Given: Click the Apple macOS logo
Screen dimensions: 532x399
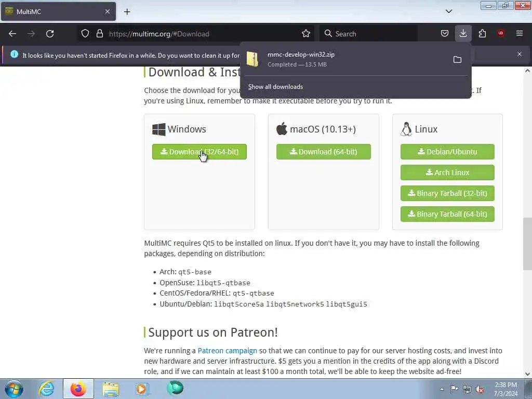Looking at the screenshot, I should click(x=282, y=129).
